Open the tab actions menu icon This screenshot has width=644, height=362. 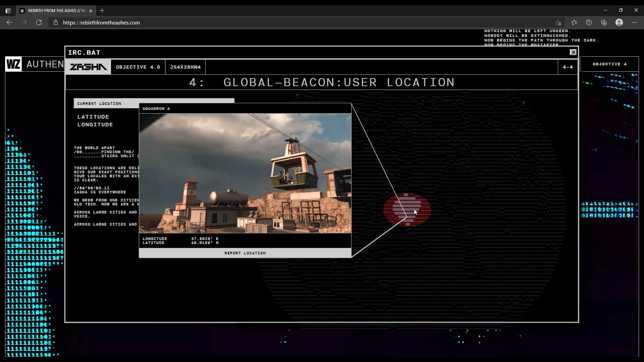click(8, 11)
